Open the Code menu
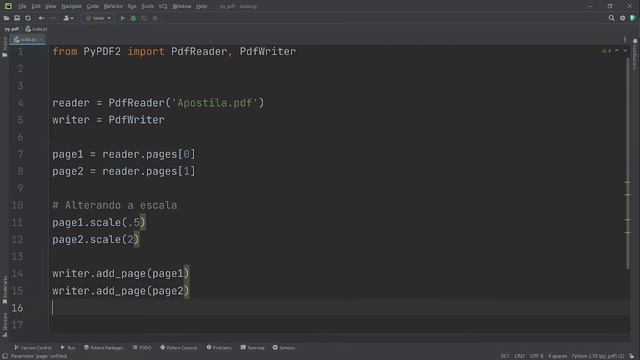Screen dimensions: 640x360 [x=93, y=6]
